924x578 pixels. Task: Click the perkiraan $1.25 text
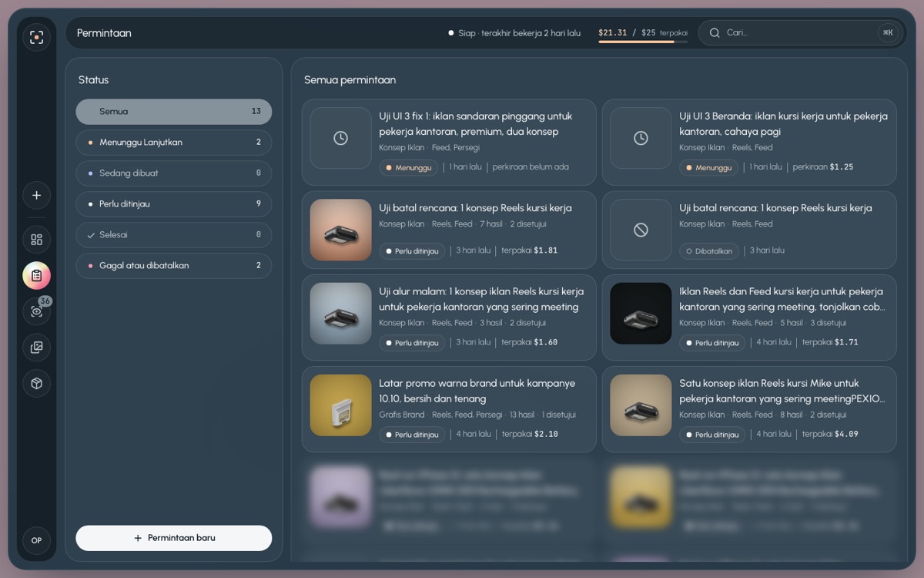[822, 167]
